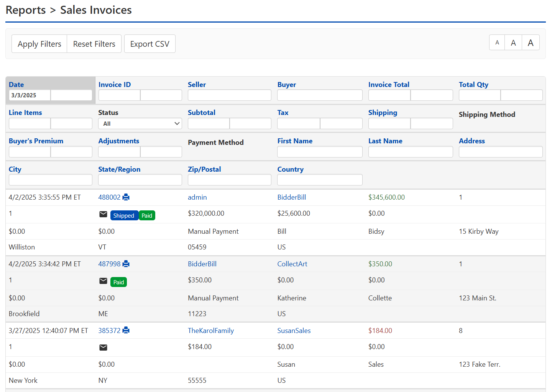Image resolution: width=552 pixels, height=392 pixels.
Task: Click the Reset Filters button
Action: click(x=94, y=44)
